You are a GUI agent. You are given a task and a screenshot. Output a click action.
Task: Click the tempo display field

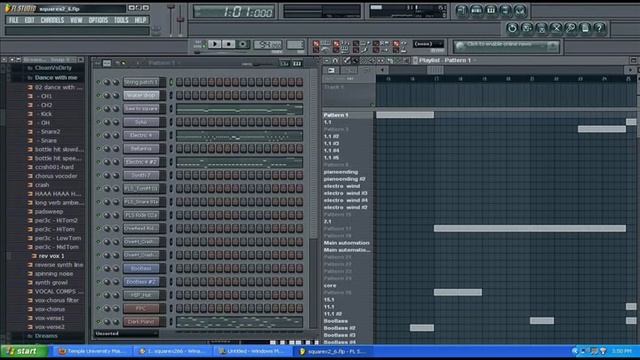pyautogui.click(x=268, y=44)
